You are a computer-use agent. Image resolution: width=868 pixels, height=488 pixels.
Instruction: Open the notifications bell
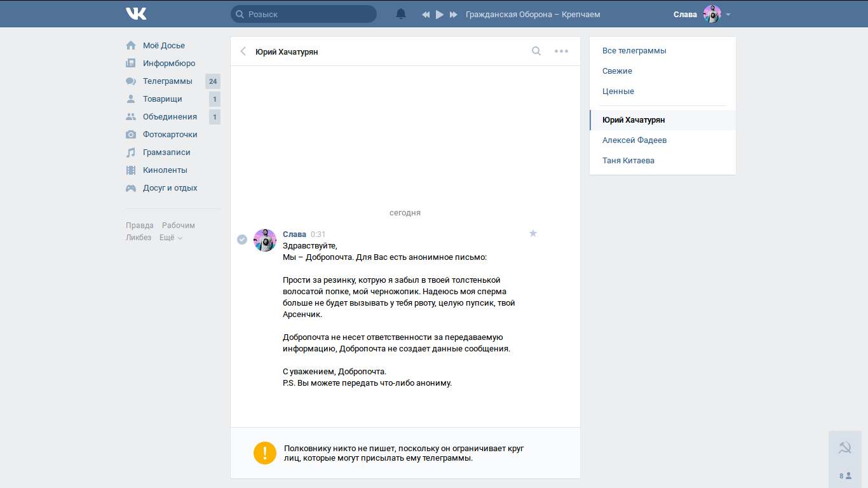tap(401, 14)
